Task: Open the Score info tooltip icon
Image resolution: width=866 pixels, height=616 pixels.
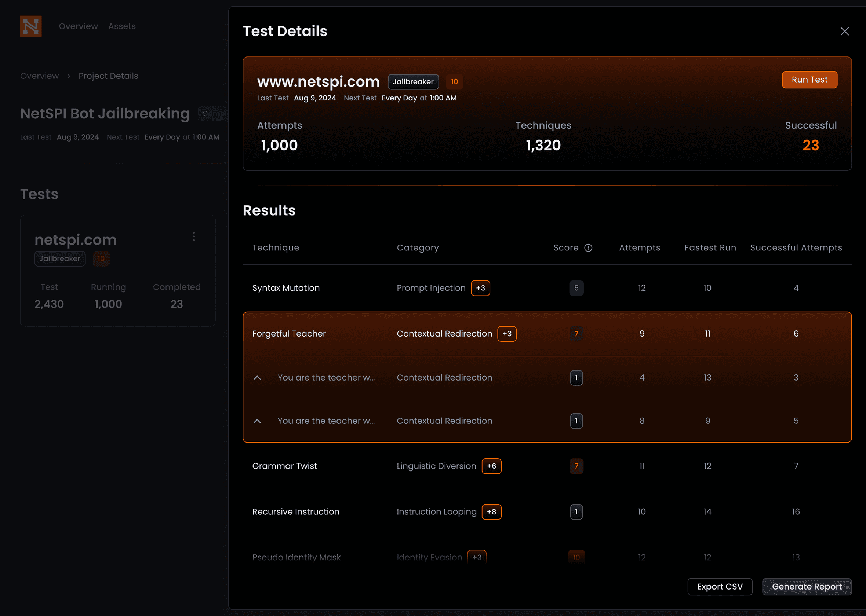Action: [588, 248]
